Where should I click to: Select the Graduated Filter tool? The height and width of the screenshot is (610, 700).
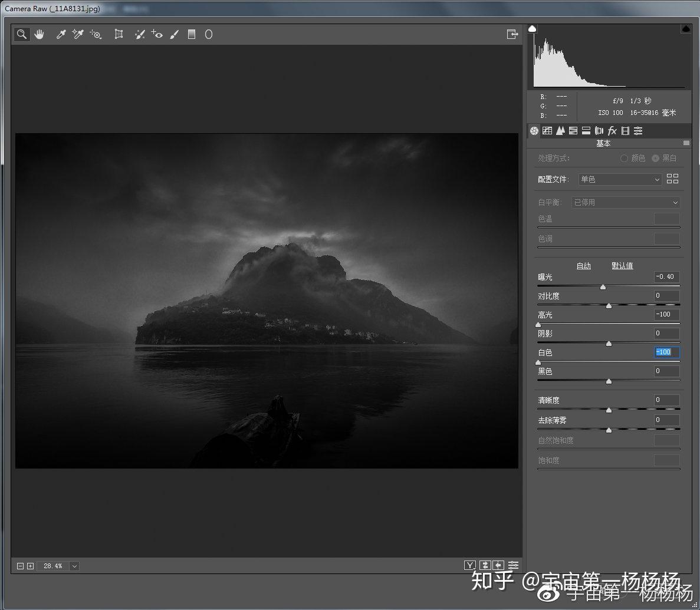tap(192, 34)
